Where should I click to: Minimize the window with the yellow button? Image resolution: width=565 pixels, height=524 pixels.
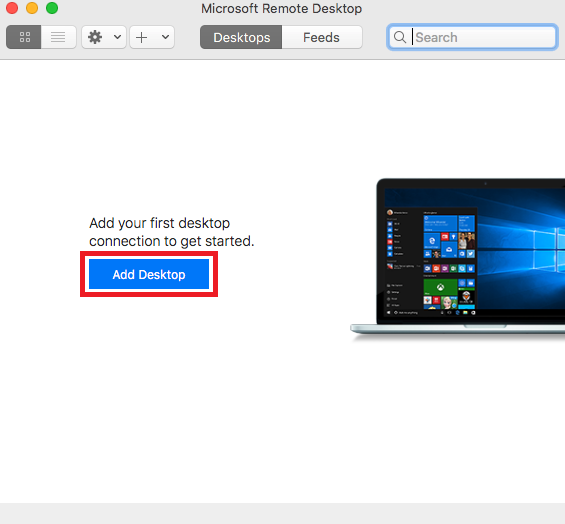tap(32, 8)
